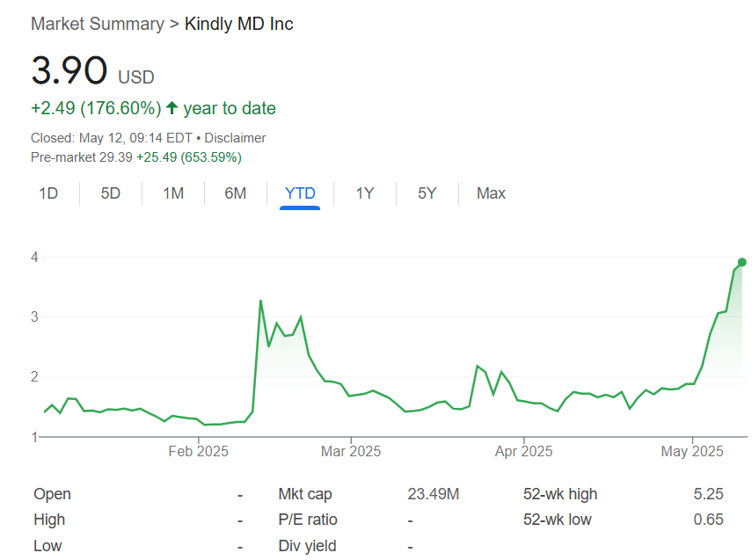Click the Apr 2025 axis label
This screenshot has width=752, height=560.
(x=523, y=451)
